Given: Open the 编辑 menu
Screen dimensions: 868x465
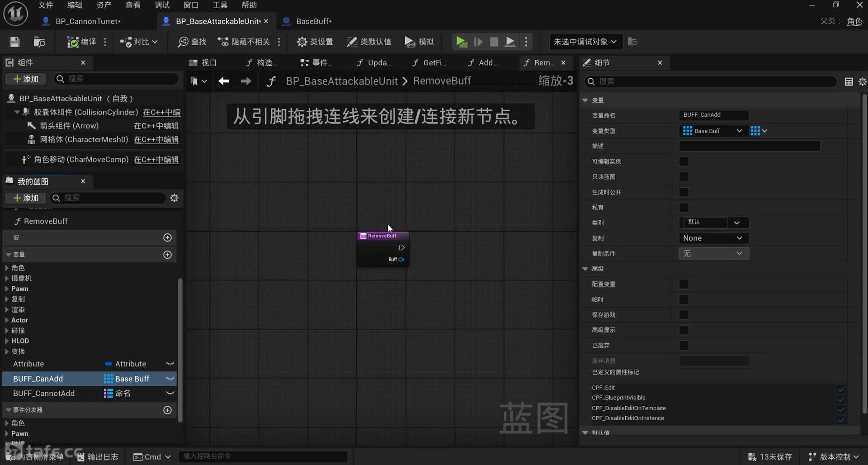Looking at the screenshot, I should coord(75,5).
